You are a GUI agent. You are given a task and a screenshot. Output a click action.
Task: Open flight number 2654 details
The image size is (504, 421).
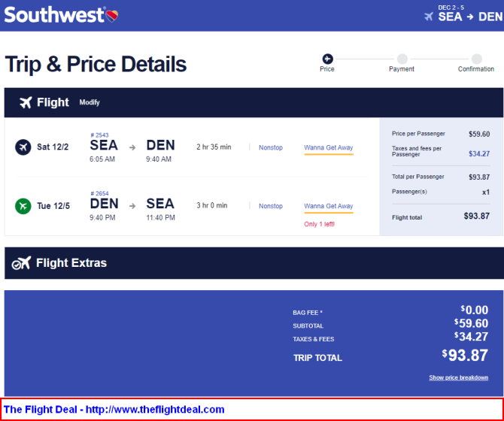pyautogui.click(x=99, y=194)
